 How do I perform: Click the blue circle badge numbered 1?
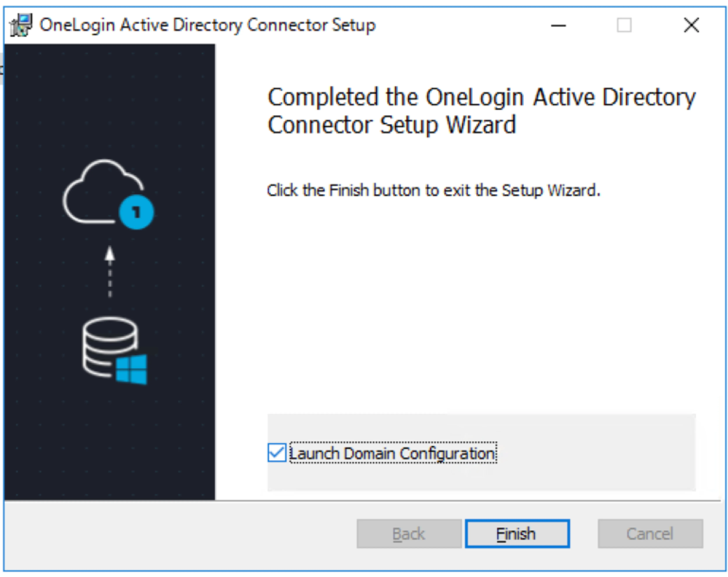tap(136, 212)
